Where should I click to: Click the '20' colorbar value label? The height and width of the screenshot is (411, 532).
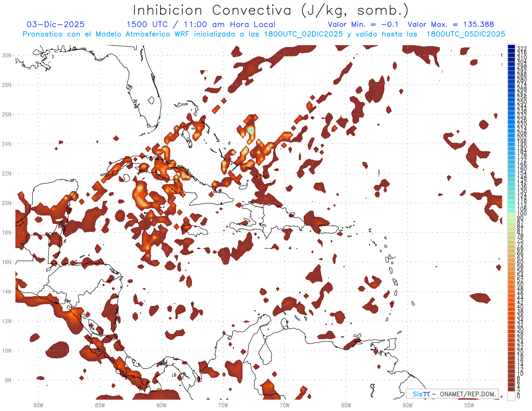[x=520, y=351]
